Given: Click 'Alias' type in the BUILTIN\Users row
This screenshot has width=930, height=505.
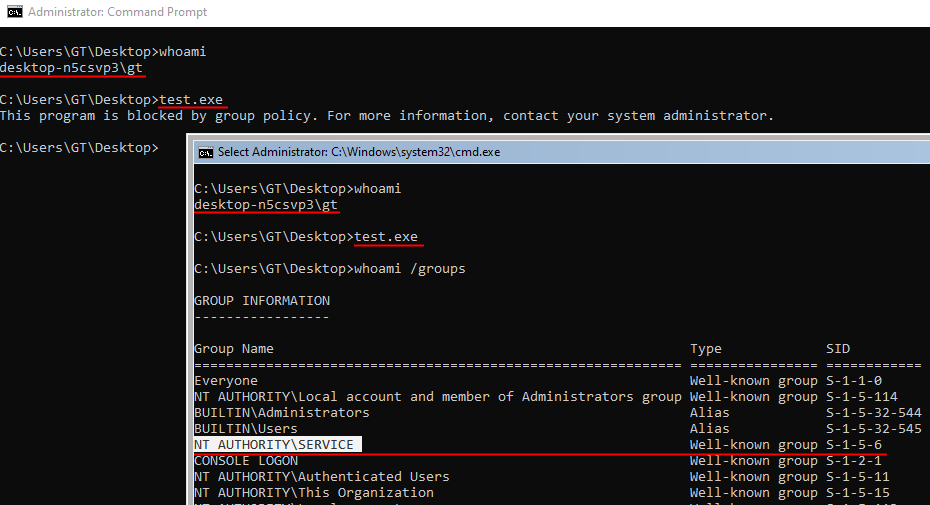Looking at the screenshot, I should 709,429.
